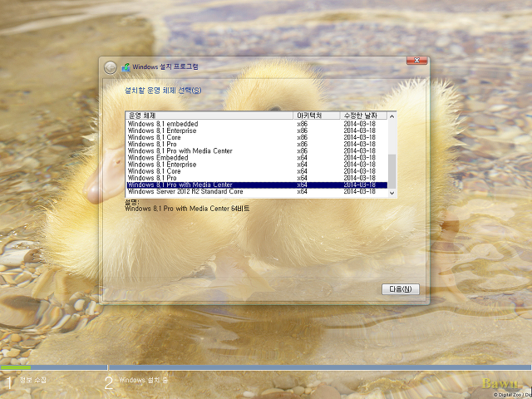Click step 2 Windows 설치 중 label
This screenshot has width=532, height=399.
(x=143, y=381)
